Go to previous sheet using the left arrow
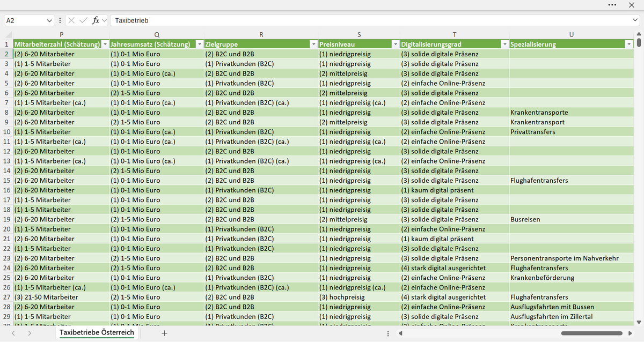Viewport: 644px width, 342px height. (13, 333)
